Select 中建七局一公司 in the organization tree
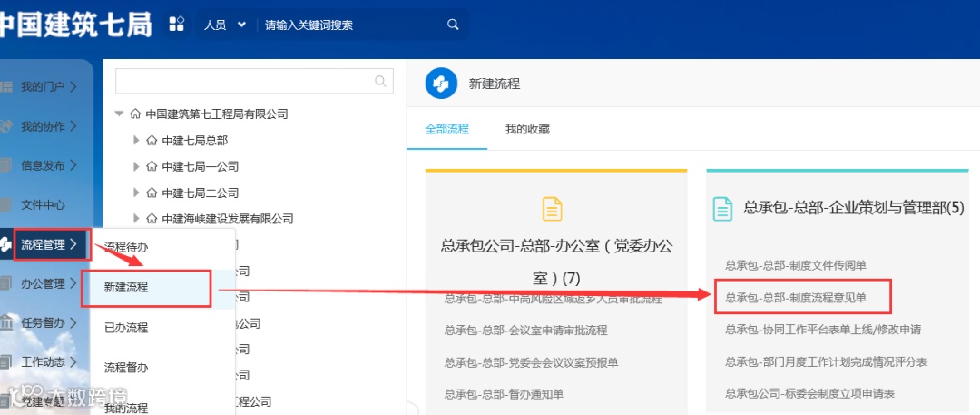 click(x=200, y=166)
